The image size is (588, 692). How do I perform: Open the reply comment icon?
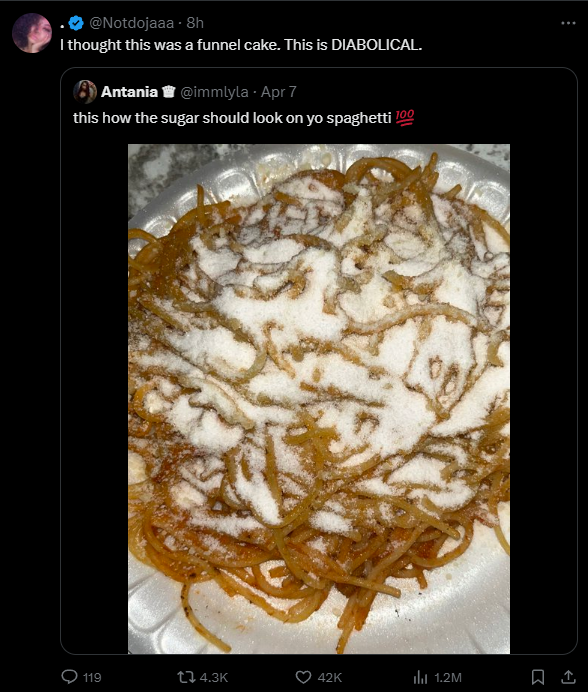click(x=69, y=677)
